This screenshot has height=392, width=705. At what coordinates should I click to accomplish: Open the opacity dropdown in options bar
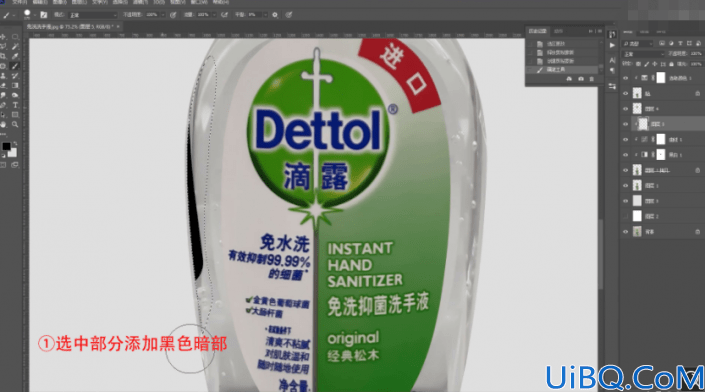point(162,15)
